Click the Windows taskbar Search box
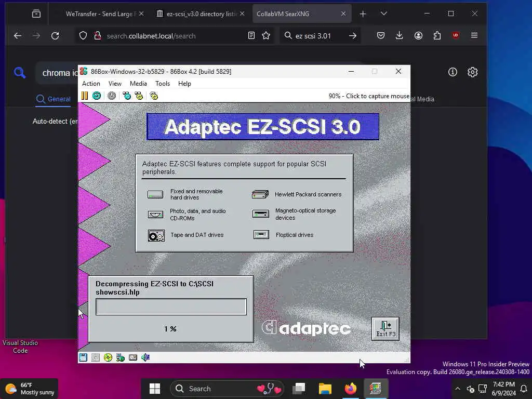Image resolution: width=532 pixels, height=399 pixels. coord(228,389)
